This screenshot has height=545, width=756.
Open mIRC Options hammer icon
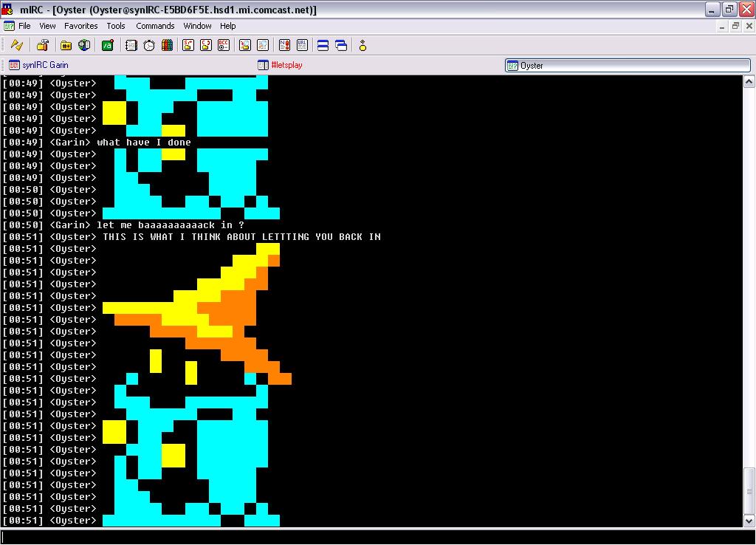click(42, 45)
